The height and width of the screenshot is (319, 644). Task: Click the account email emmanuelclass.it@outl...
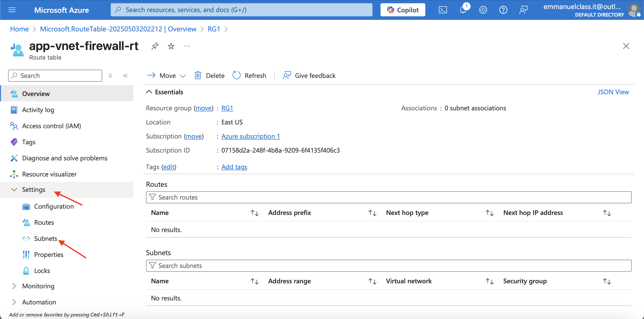pos(582,7)
